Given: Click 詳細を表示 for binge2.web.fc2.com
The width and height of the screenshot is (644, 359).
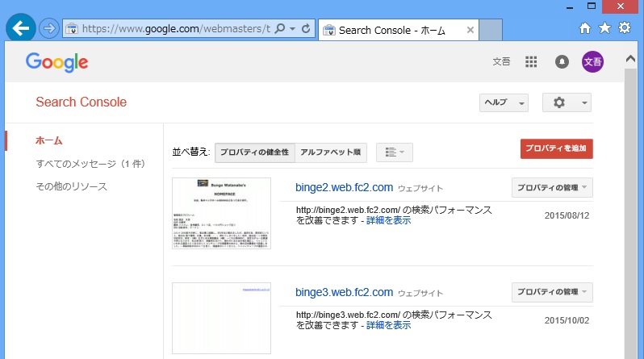Looking at the screenshot, I should [388, 220].
